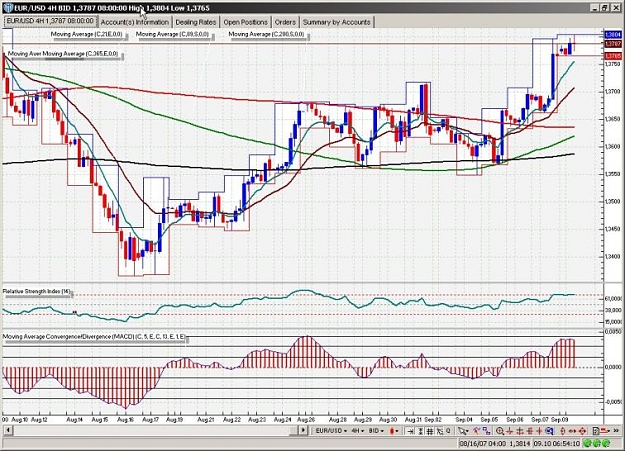Select the arrow cursor tool
This screenshot has width=625, height=451.
(x=461, y=431)
